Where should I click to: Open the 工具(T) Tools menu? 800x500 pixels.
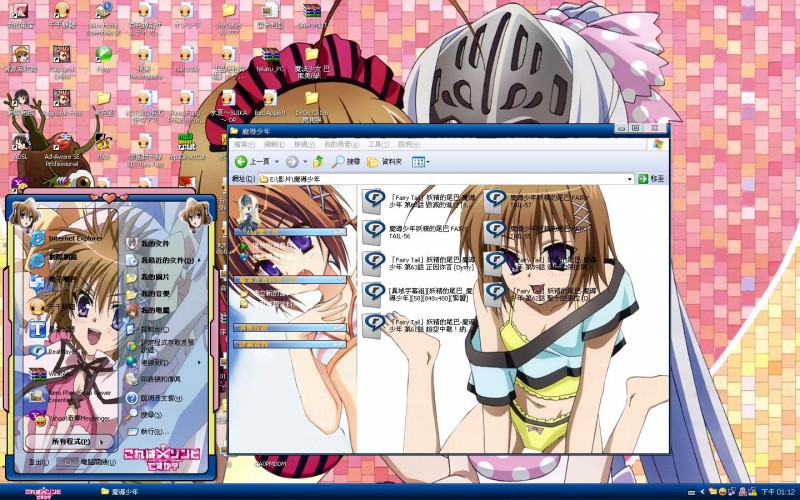378,144
